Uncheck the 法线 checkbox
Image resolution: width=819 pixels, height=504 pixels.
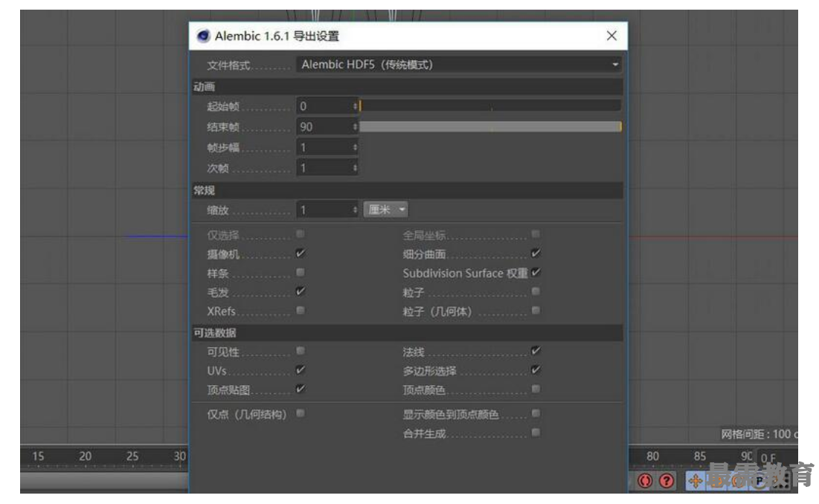[x=536, y=351]
